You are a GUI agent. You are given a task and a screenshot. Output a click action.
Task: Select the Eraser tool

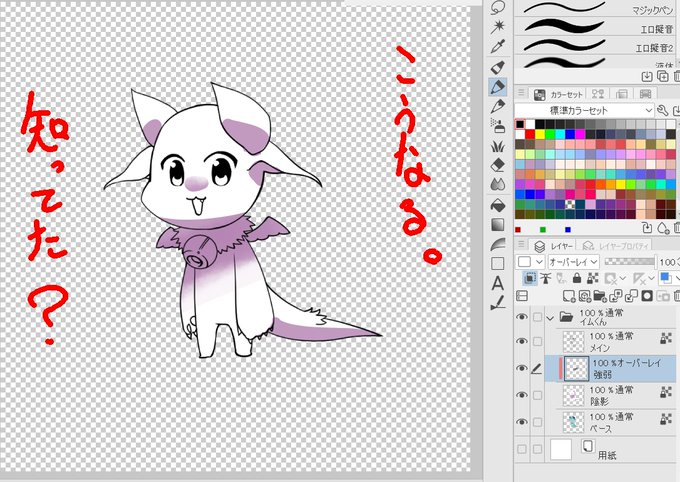point(498,165)
